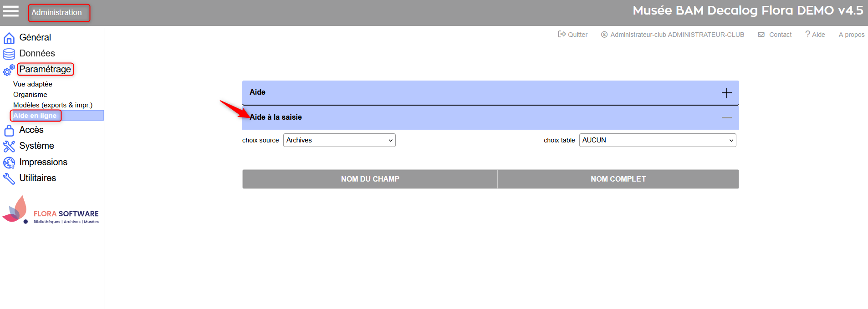The height and width of the screenshot is (309, 868).
Task: Open the choix table dropdown
Action: 657,140
